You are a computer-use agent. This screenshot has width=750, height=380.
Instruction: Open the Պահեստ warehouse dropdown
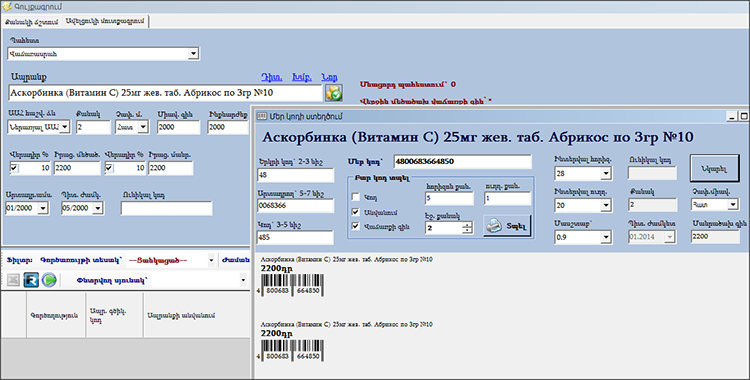(x=193, y=54)
